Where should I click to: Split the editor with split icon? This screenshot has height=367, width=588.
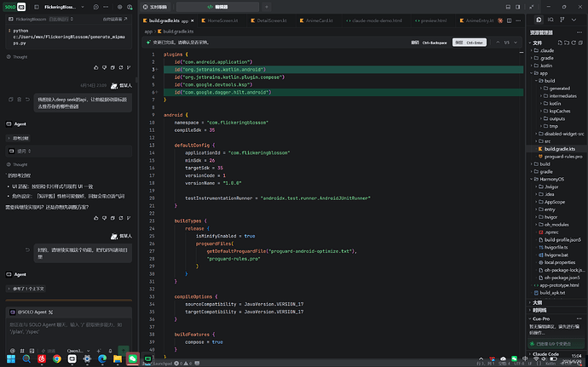pyautogui.click(x=510, y=20)
